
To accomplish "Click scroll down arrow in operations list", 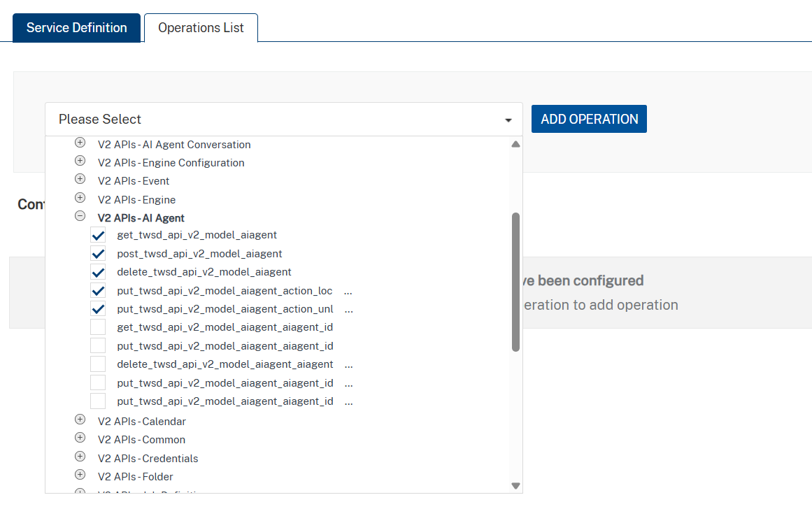I will pyautogui.click(x=515, y=485).
